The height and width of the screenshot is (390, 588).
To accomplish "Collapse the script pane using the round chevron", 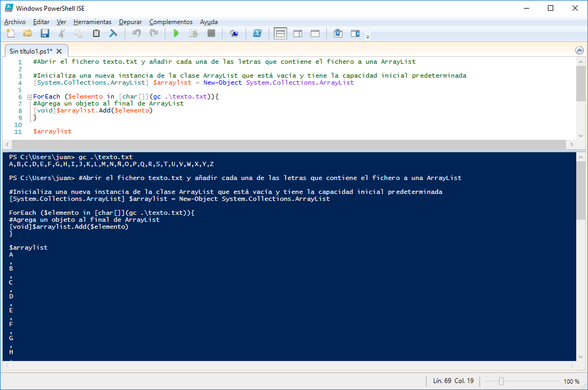I will coord(579,50).
